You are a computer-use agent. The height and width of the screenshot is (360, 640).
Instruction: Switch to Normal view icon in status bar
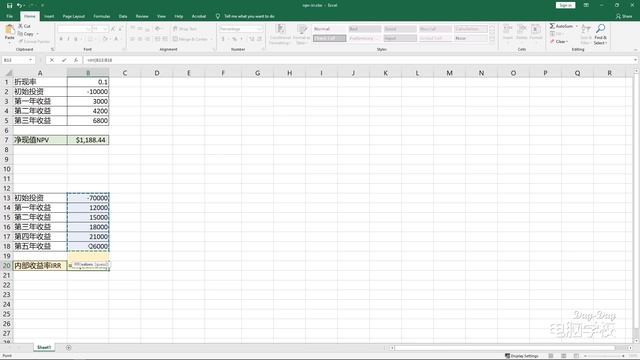tap(551, 356)
